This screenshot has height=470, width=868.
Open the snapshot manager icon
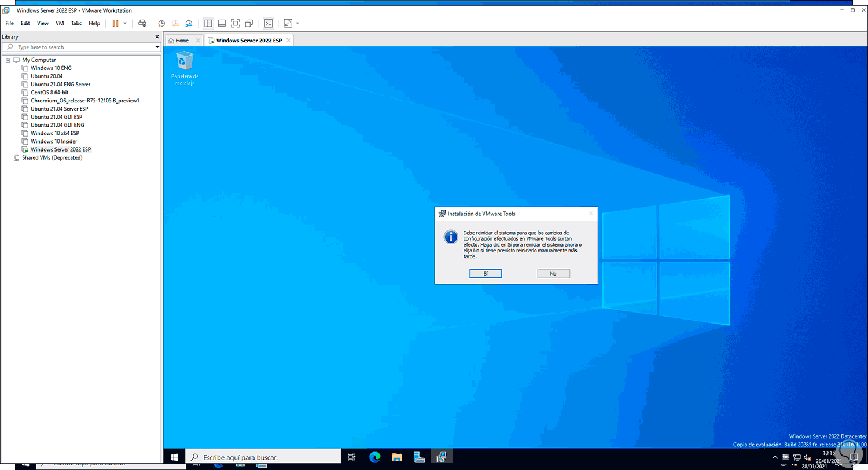[x=189, y=23]
